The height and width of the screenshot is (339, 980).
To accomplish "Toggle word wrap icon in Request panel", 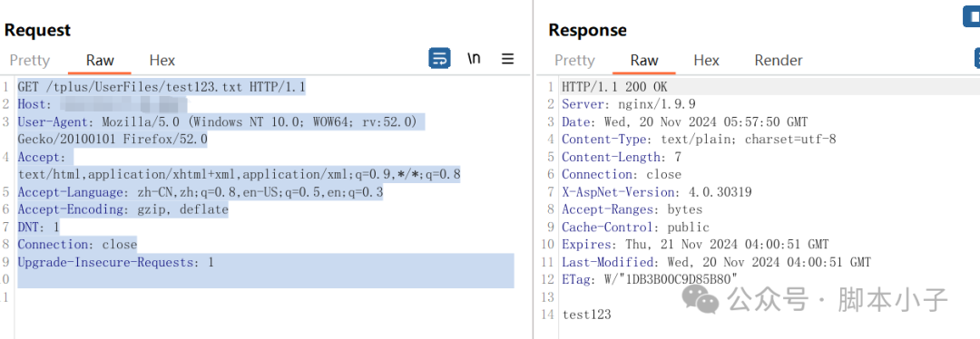I will point(439,59).
